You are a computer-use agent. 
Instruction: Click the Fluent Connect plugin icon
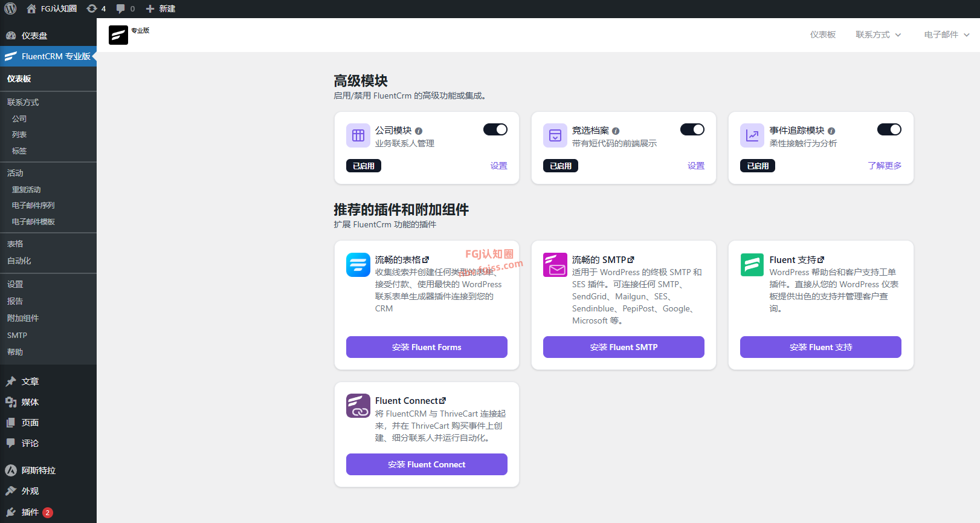(358, 406)
